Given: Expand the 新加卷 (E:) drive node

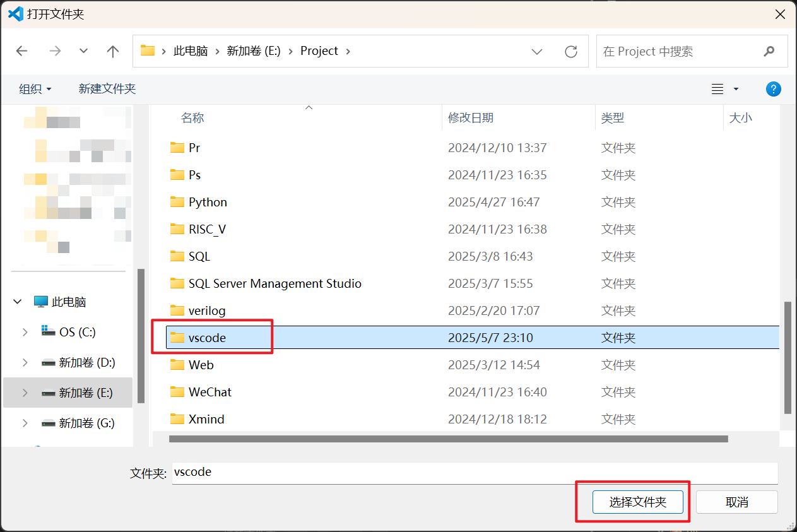Looking at the screenshot, I should tap(25, 393).
